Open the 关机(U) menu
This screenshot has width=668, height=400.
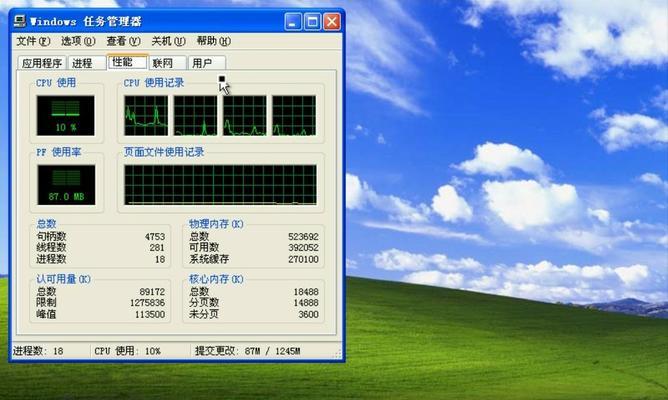[168, 41]
